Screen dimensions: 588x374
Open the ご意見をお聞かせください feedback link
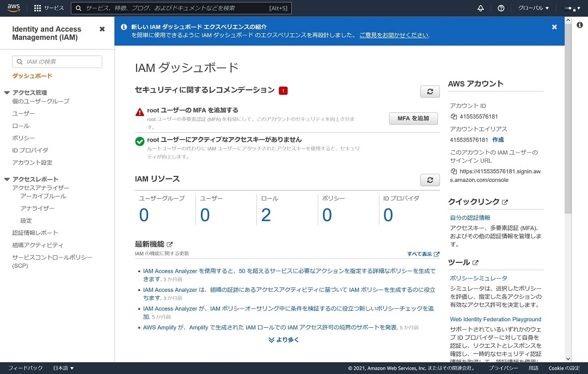pos(394,35)
